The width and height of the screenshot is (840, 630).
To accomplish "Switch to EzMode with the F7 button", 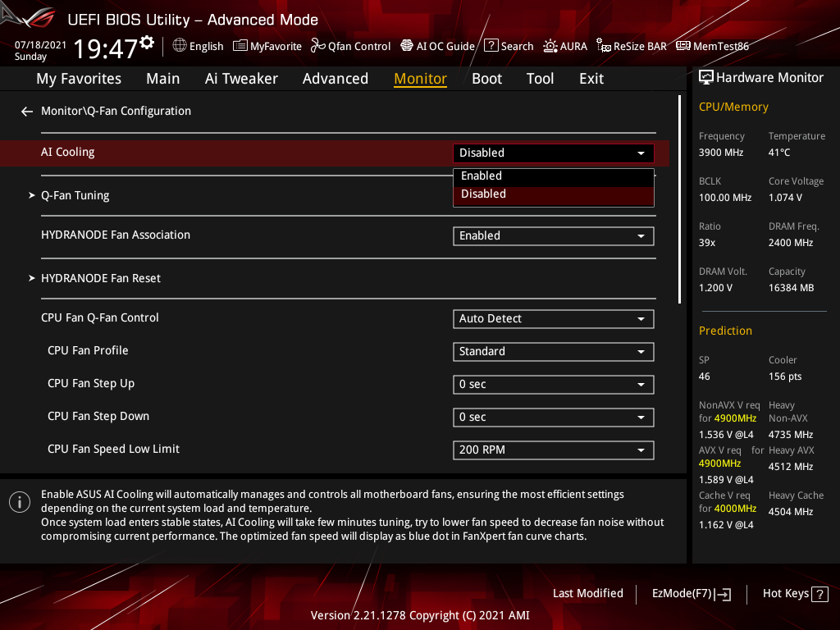I will 691,593.
